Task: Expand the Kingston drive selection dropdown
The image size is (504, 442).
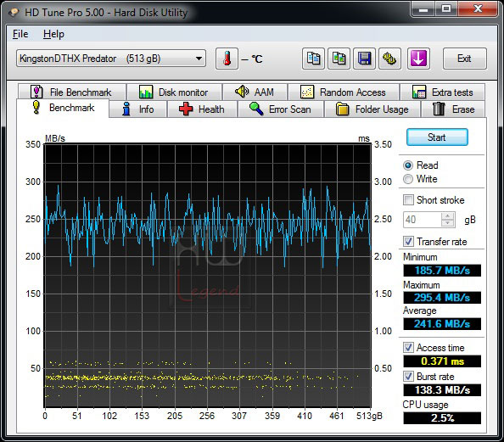Action: click(x=111, y=59)
